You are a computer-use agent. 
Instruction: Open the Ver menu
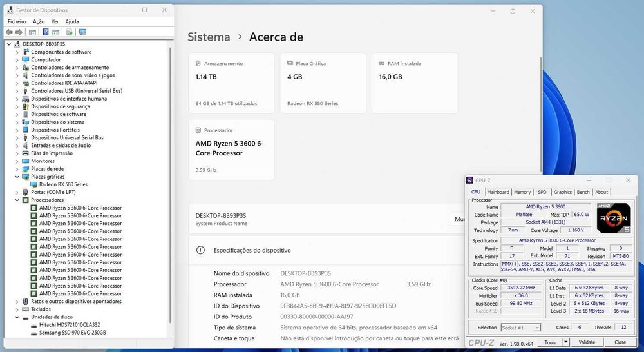click(55, 21)
